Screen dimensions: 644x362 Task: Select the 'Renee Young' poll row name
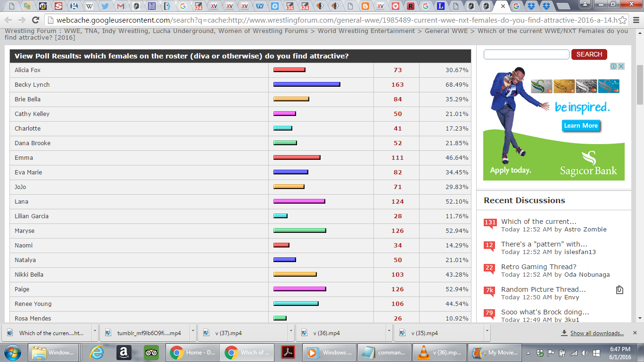click(33, 304)
